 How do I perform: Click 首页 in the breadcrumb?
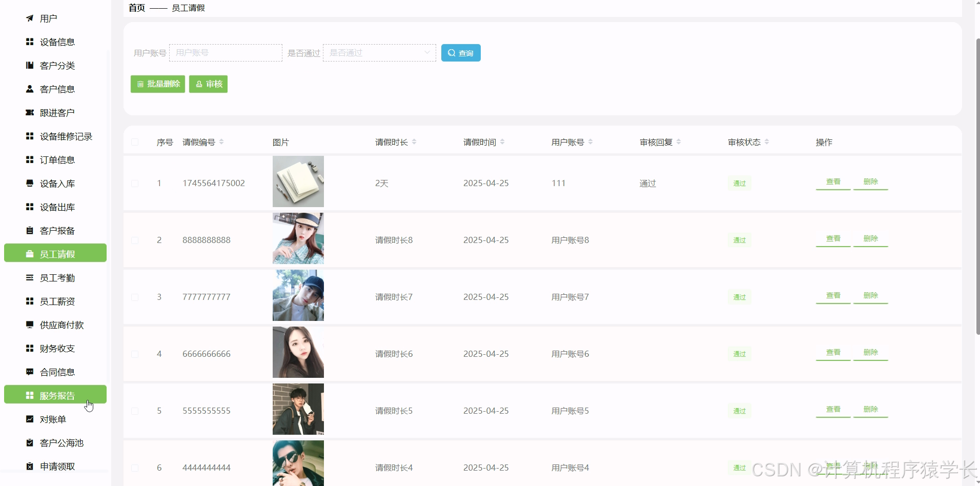137,8
